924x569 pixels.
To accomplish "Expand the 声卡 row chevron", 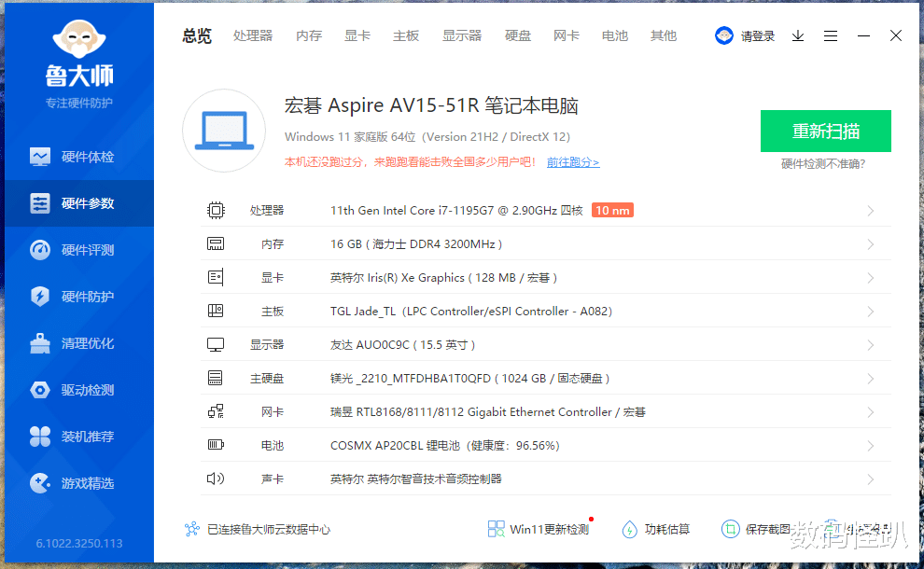I will coord(871,479).
